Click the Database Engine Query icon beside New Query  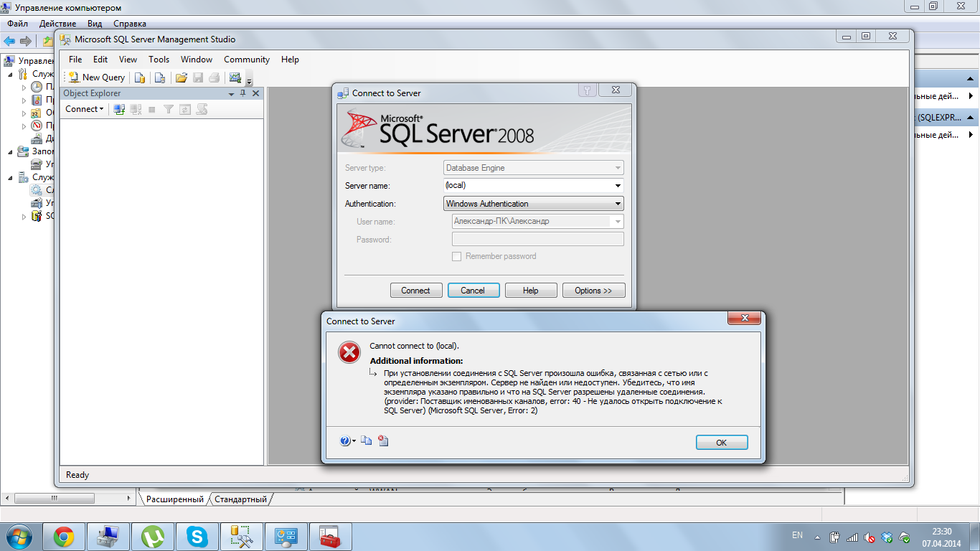(141, 77)
